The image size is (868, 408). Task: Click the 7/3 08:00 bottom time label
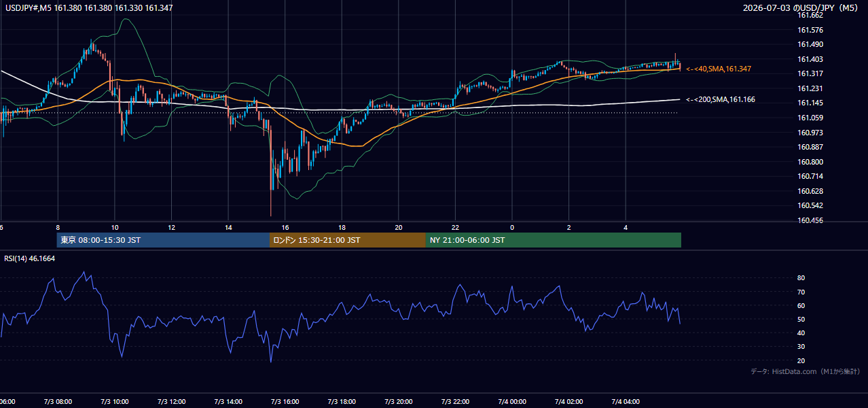click(58, 401)
